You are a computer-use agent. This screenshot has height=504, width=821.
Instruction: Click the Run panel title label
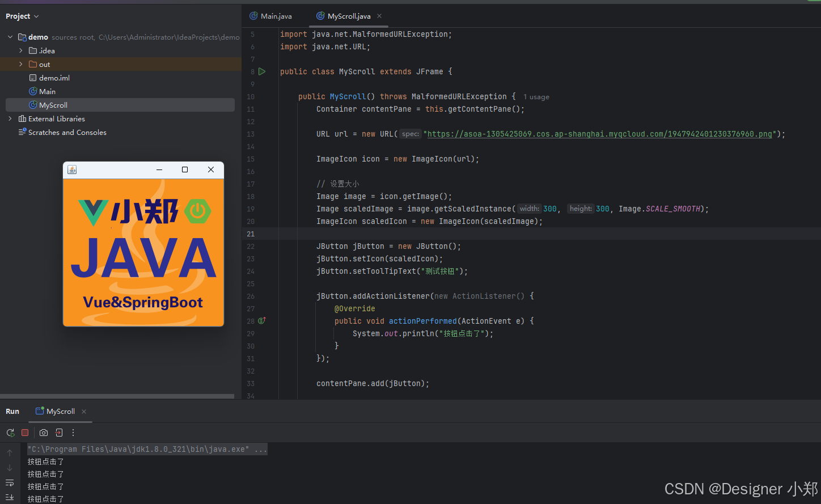pos(12,412)
